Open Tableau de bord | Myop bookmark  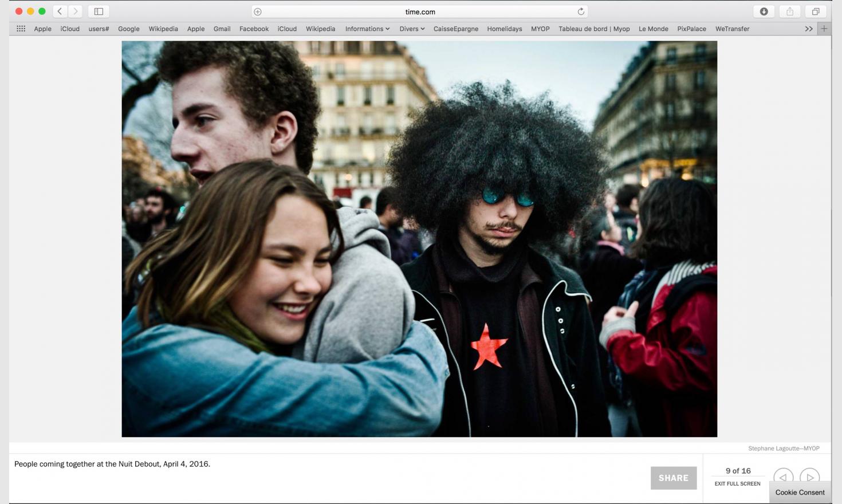click(x=594, y=29)
